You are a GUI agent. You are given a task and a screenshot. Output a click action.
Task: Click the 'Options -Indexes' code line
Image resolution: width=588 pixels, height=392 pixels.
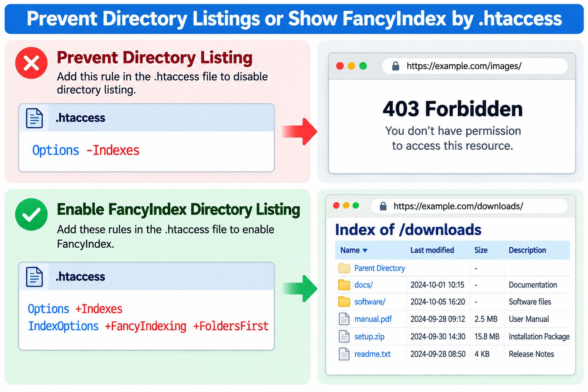tap(86, 150)
